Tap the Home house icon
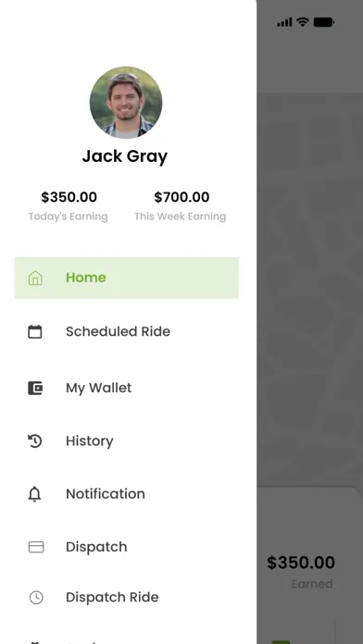The width and height of the screenshot is (363, 644). (x=35, y=279)
